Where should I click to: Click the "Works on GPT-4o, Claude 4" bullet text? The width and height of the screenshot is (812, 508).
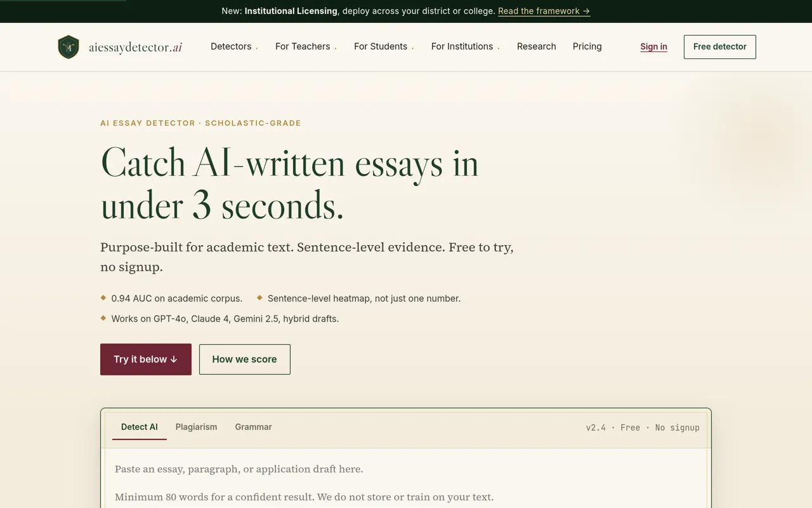(x=225, y=319)
